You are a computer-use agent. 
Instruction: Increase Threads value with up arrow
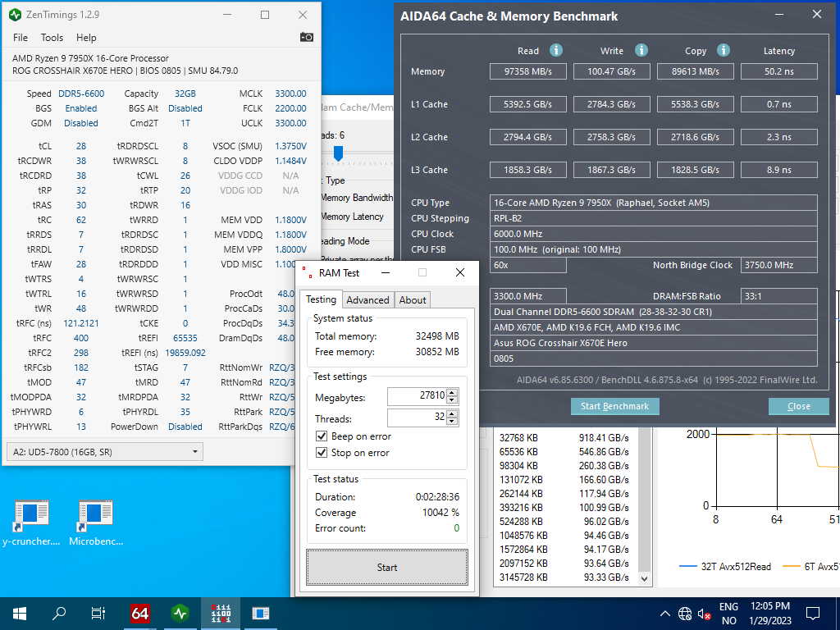click(x=452, y=413)
